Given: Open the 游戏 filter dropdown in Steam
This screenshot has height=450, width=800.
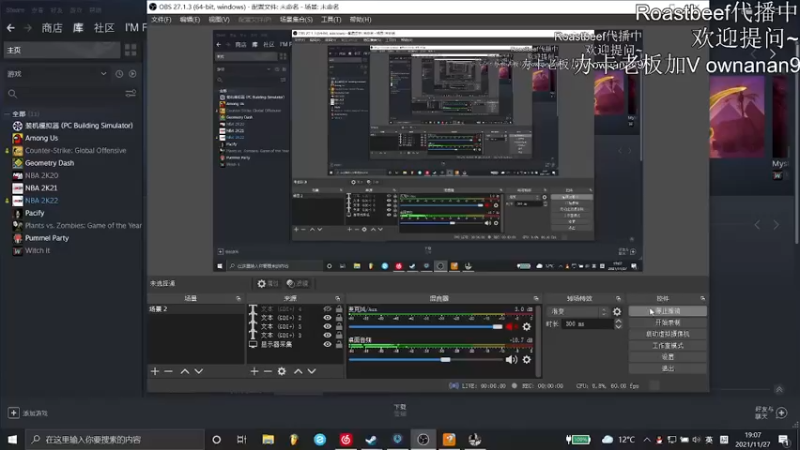Looking at the screenshot, I should (x=57, y=74).
